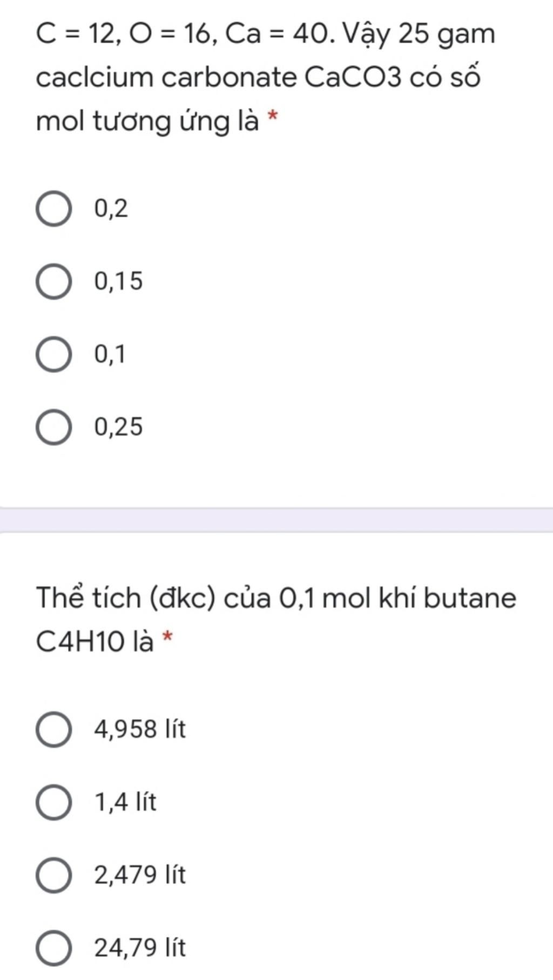Select the 0,2 radio button
This screenshot has width=553, height=980.
(x=53, y=209)
